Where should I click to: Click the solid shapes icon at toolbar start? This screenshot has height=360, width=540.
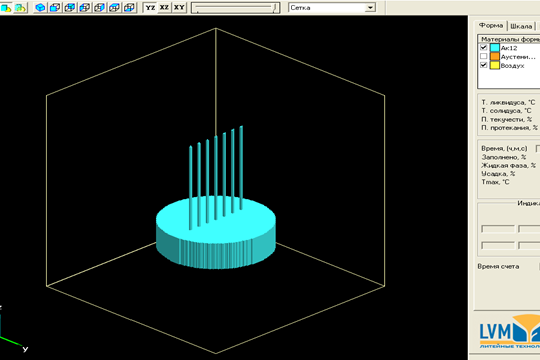tap(6, 8)
